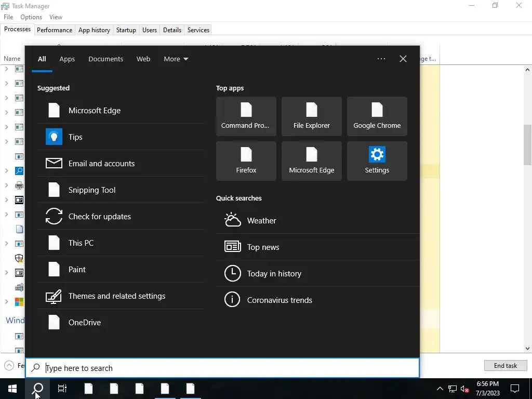Expand the search process row with magnifier icon
The image size is (532, 399).
click(6, 170)
